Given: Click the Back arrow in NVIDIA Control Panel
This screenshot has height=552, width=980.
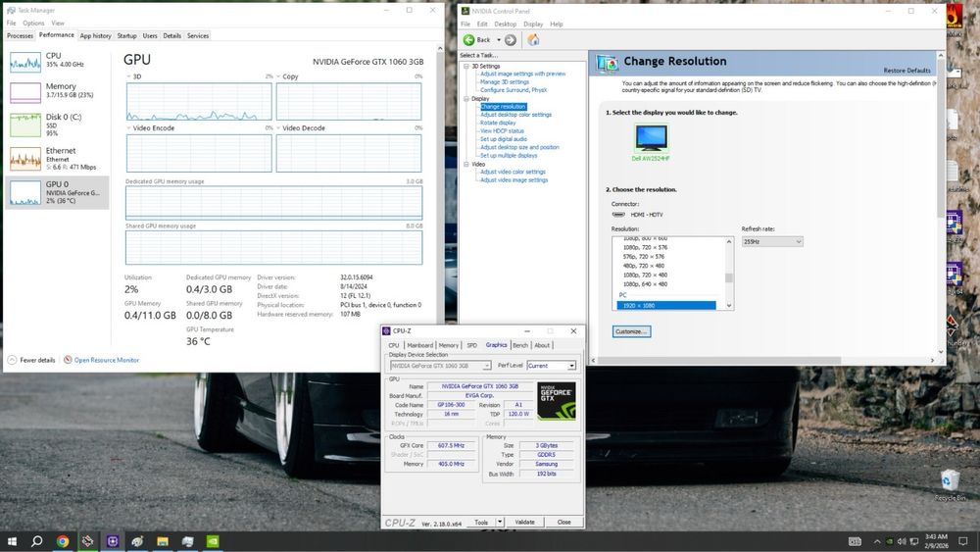Looking at the screenshot, I should click(468, 40).
